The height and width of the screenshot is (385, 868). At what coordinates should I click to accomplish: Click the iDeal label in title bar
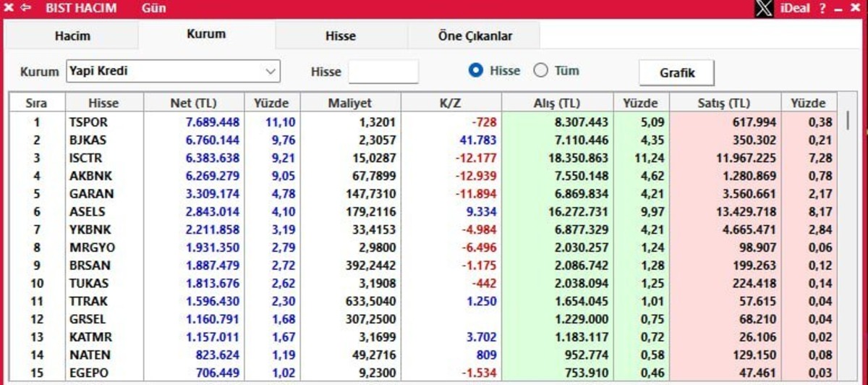[x=795, y=9]
